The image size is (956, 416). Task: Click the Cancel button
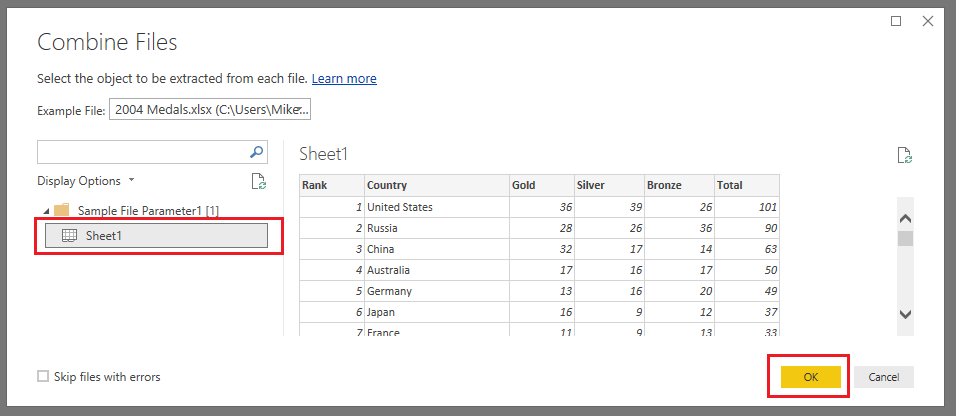click(x=883, y=377)
